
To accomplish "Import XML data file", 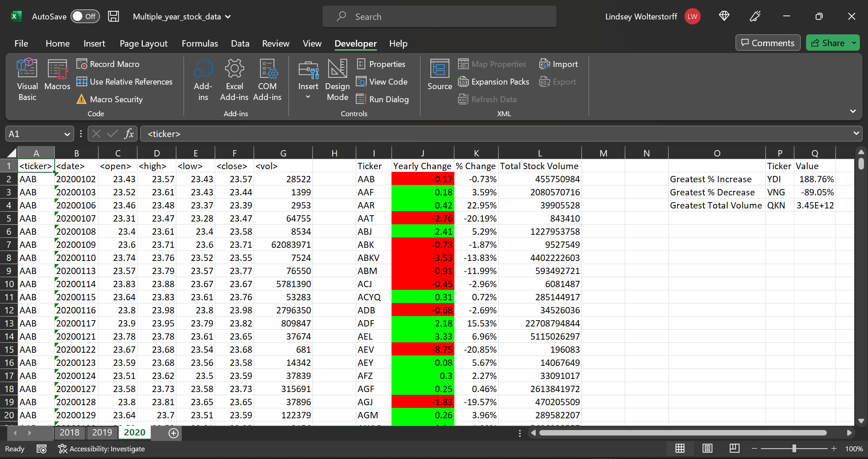I will pyautogui.click(x=558, y=64).
